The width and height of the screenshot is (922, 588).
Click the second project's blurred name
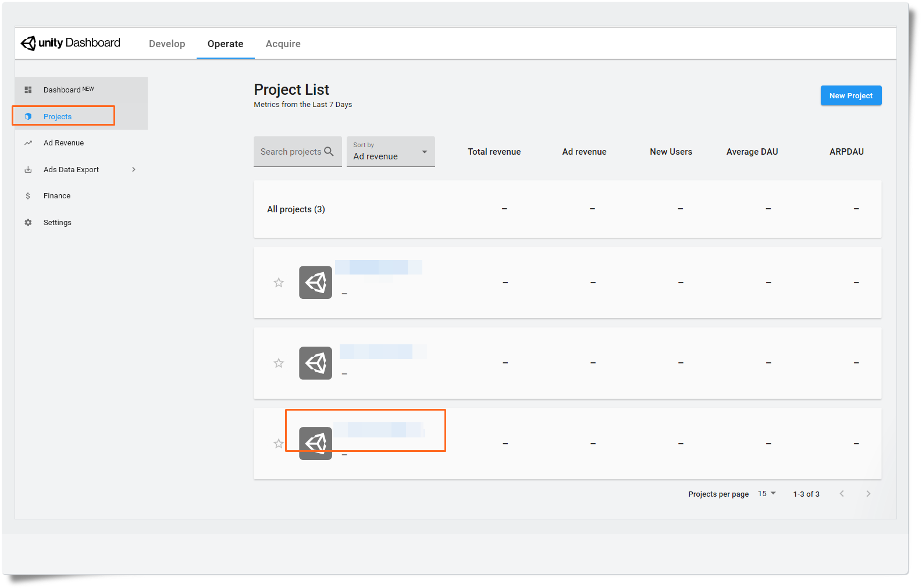pos(383,351)
